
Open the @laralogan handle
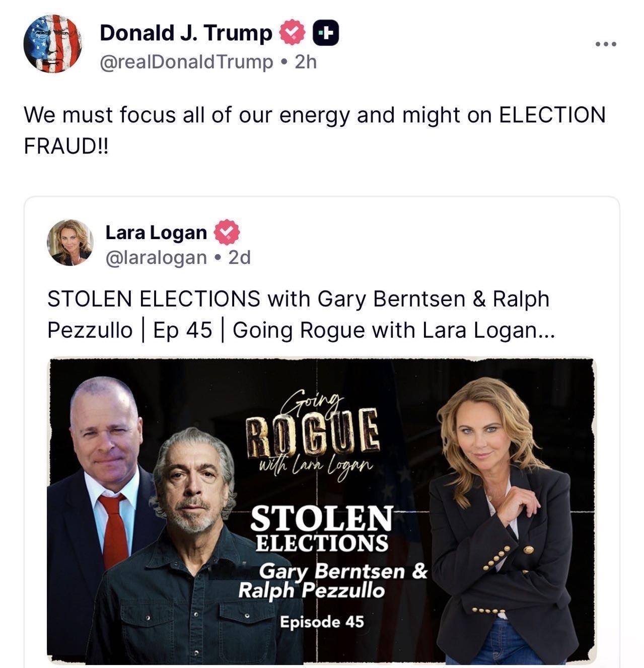pyautogui.click(x=156, y=257)
